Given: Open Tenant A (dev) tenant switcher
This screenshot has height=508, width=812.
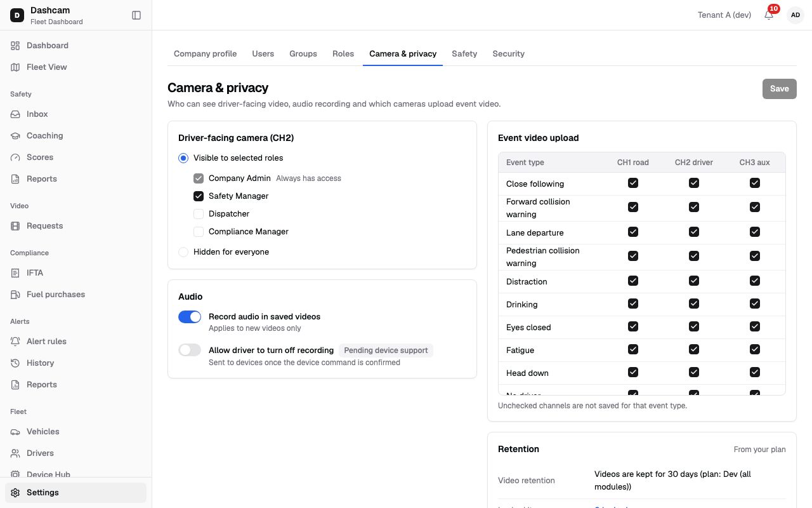Looking at the screenshot, I should (x=724, y=15).
